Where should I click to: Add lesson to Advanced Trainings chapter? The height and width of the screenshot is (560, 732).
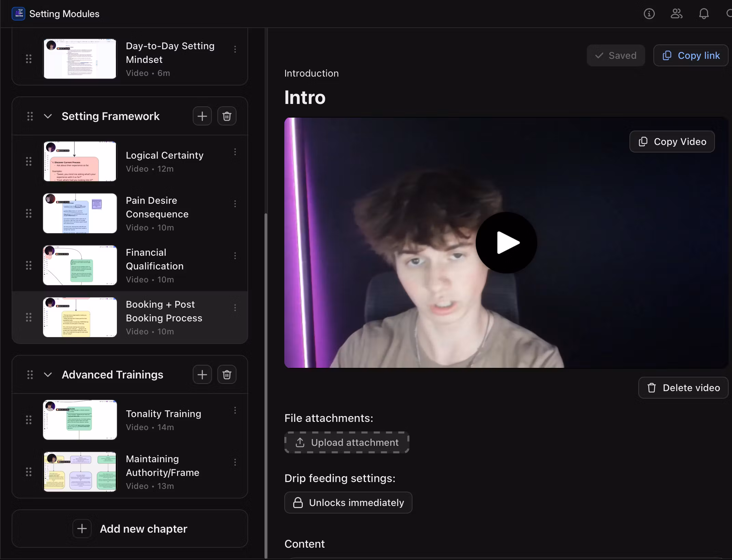point(202,375)
